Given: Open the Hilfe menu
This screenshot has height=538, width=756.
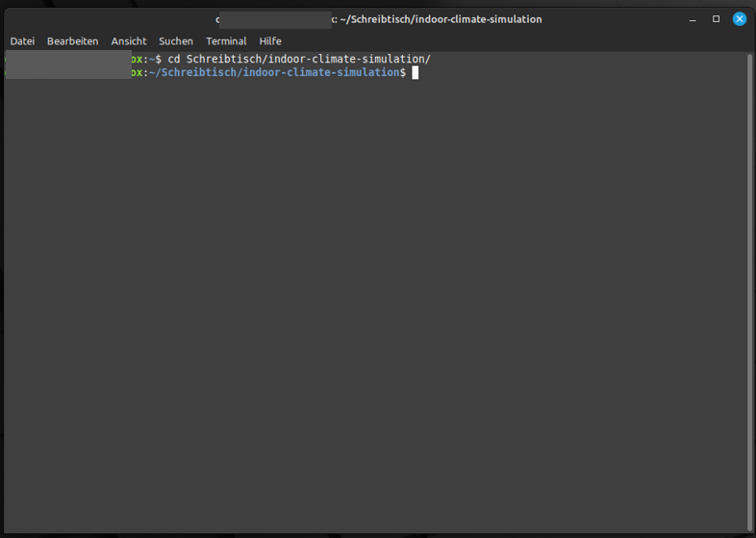Looking at the screenshot, I should (x=270, y=41).
